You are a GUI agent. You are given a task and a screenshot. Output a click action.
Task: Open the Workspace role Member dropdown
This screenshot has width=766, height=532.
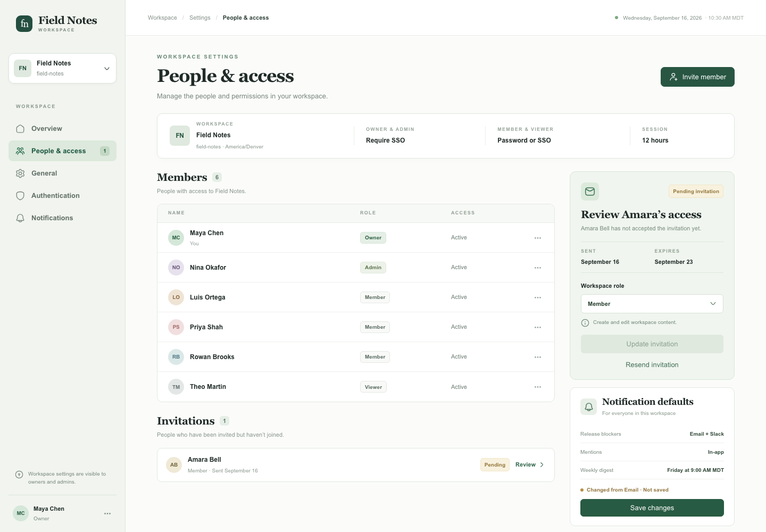(x=652, y=304)
